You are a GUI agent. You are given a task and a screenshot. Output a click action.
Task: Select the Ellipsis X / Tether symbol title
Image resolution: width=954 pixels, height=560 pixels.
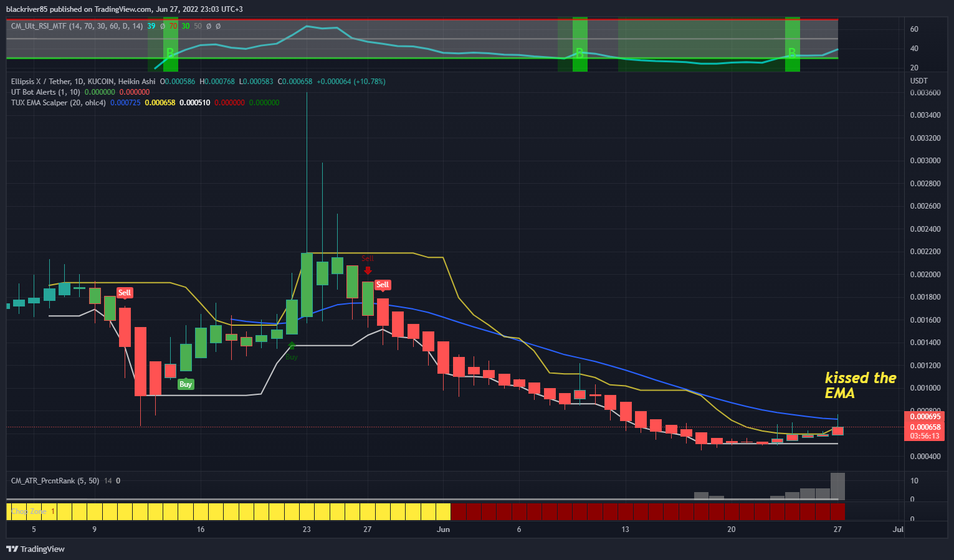[x=83, y=82]
